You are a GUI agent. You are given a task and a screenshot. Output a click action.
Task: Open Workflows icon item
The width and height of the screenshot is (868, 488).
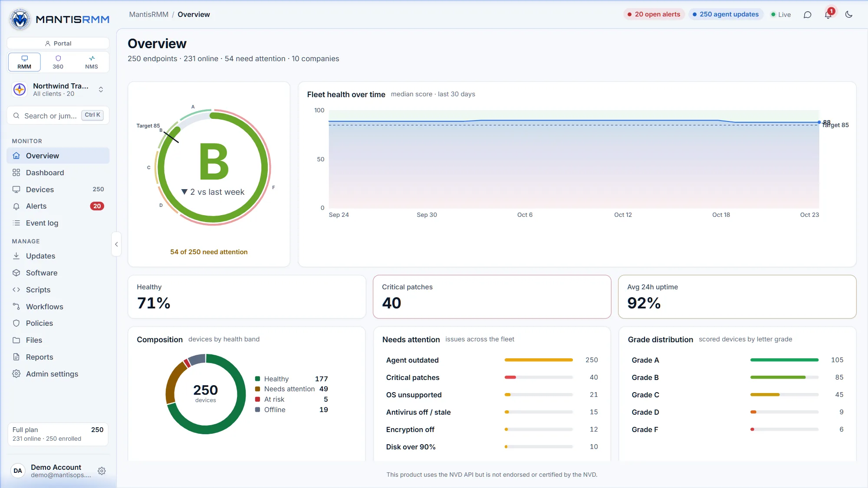[x=58, y=307]
